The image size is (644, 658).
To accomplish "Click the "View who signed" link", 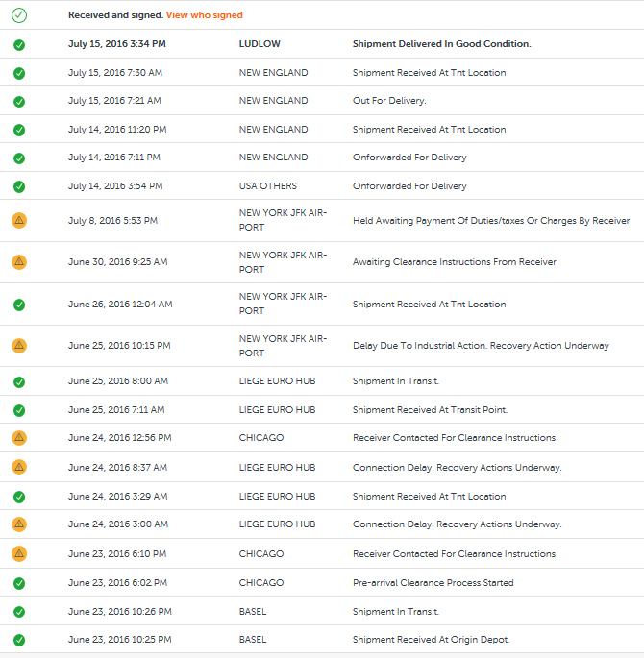I will pyautogui.click(x=204, y=15).
